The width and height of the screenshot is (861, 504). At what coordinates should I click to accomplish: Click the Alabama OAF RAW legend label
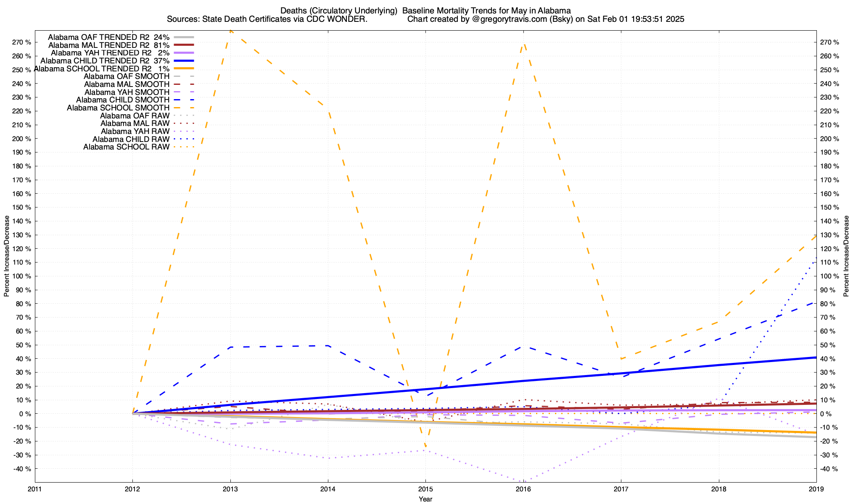tap(135, 115)
